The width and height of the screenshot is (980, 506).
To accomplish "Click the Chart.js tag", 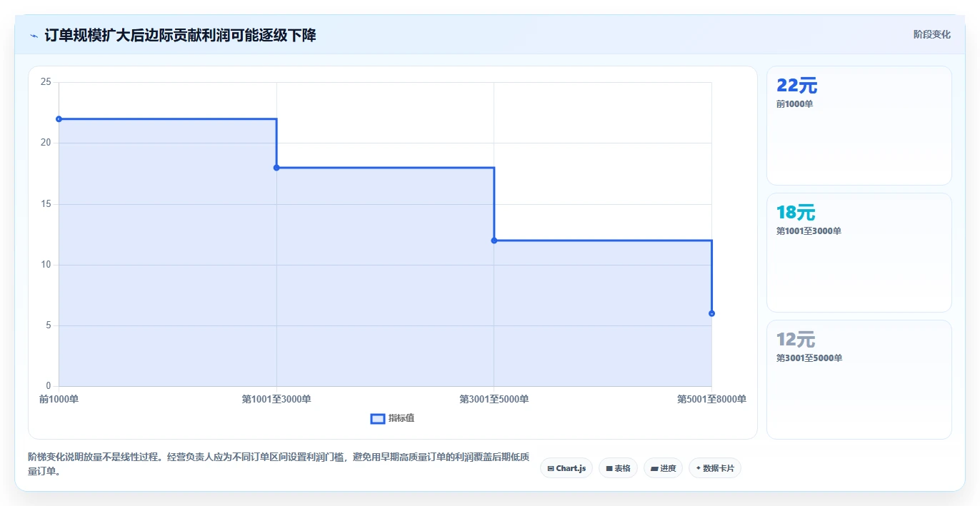I will pos(566,468).
